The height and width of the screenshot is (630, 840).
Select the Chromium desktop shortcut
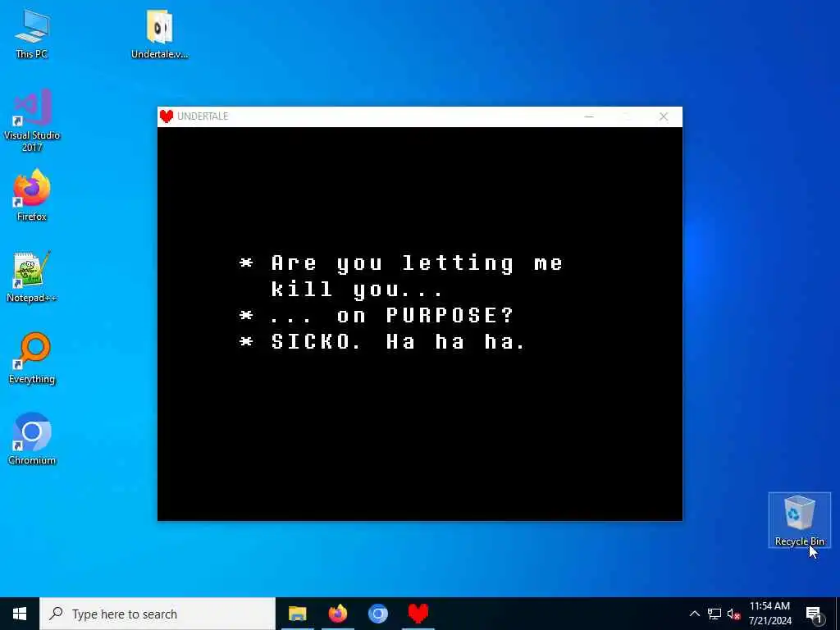coord(32,439)
